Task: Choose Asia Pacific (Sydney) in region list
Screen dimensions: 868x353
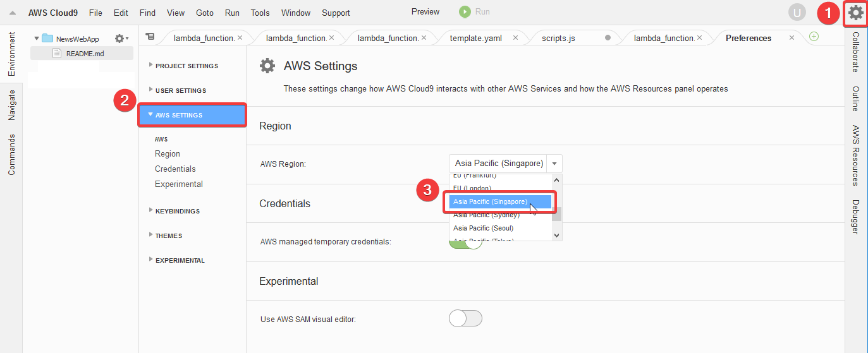Action: point(500,215)
